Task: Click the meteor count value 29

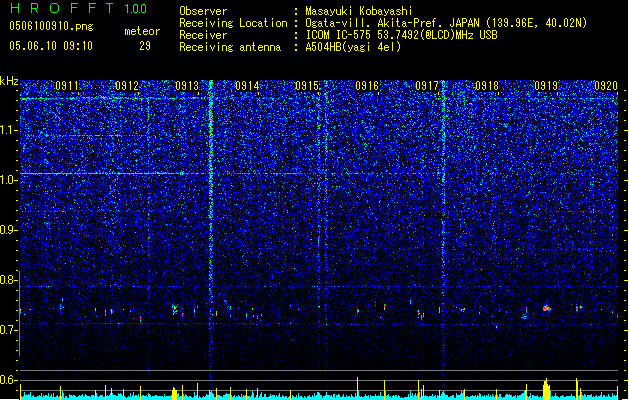Action: point(145,46)
